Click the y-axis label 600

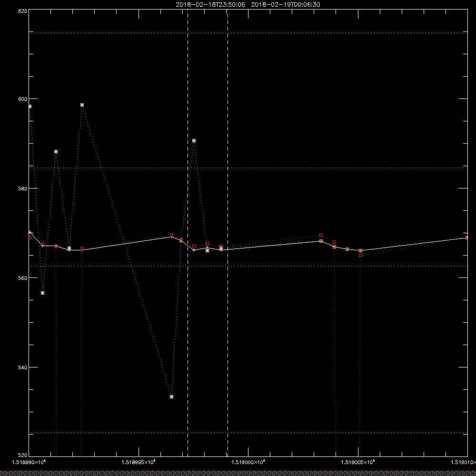click(x=23, y=99)
